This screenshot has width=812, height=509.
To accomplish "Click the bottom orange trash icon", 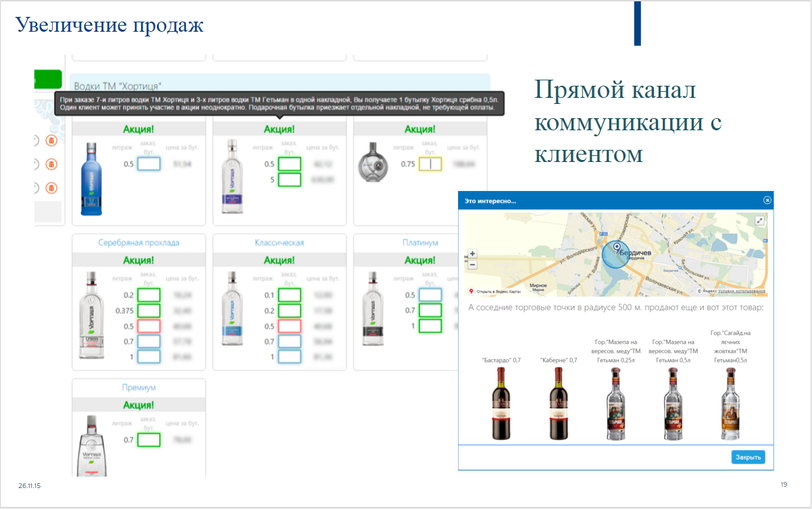I will coord(51,188).
